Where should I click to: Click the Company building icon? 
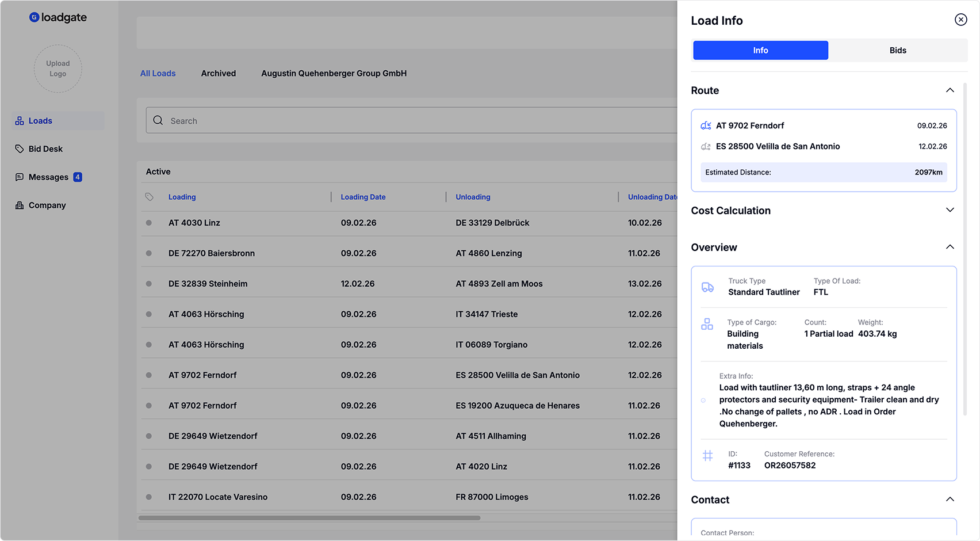[20, 205]
